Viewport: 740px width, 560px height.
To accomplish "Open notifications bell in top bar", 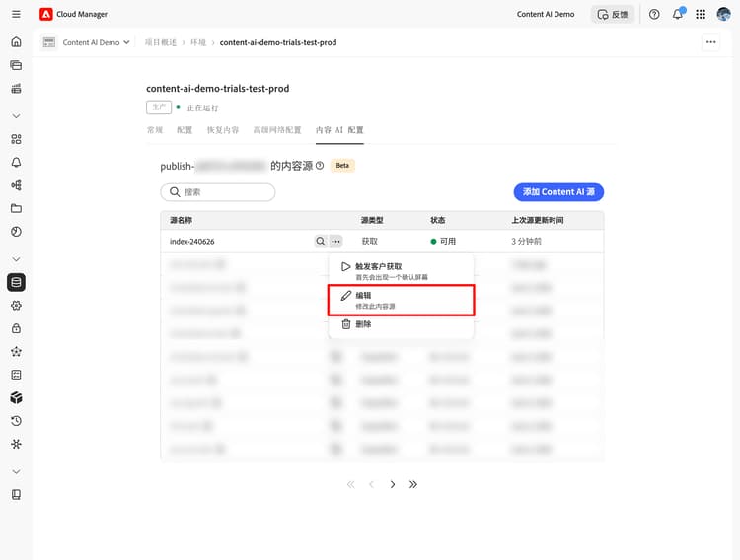I will 678,14.
